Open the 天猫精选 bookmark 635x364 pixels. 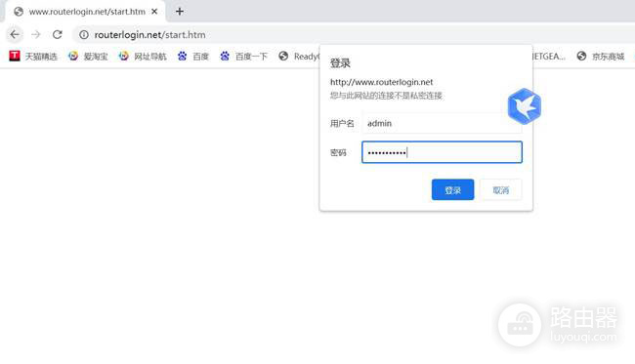[x=33, y=57]
